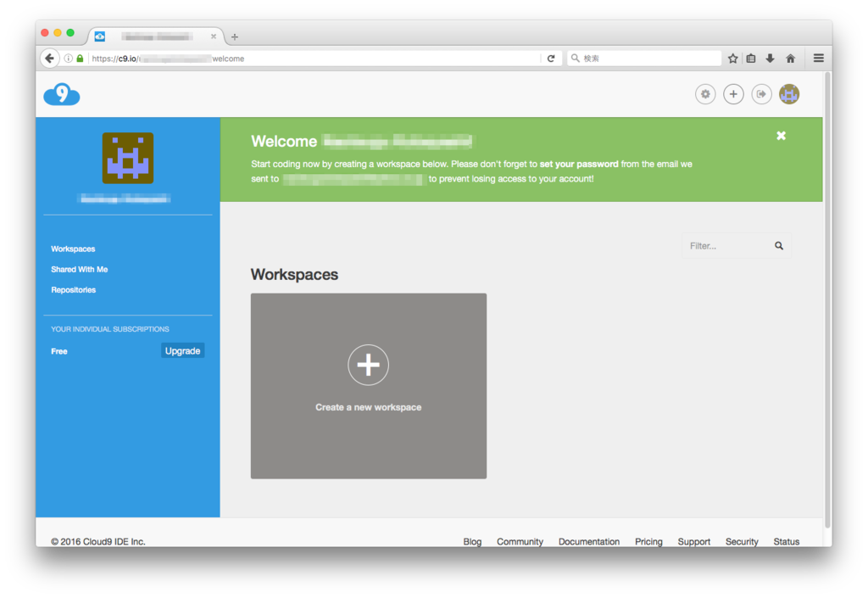The image size is (868, 598).
Task: Dismiss the green Welcome banner
Action: (x=781, y=136)
